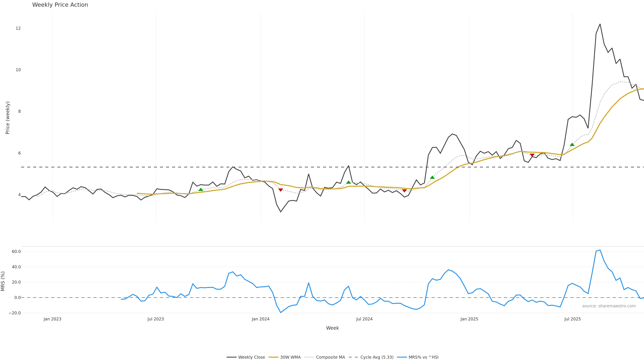Click the Weekly Close line sample in legend

[231, 357]
